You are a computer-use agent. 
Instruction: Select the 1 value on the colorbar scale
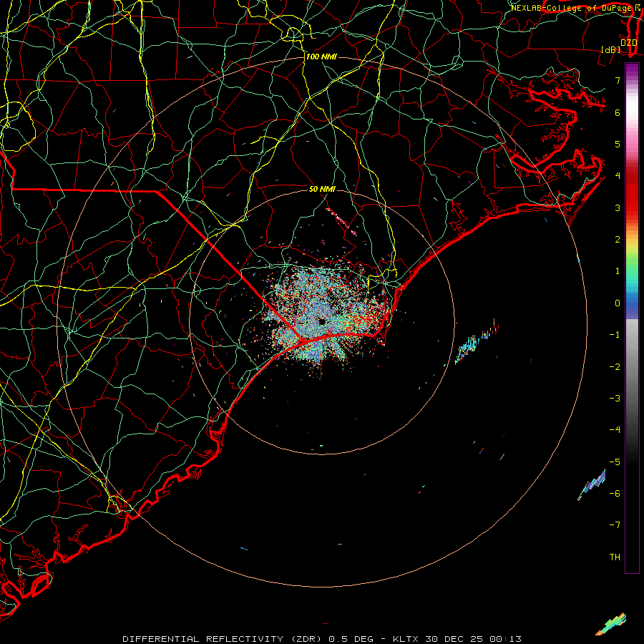pyautogui.click(x=618, y=271)
